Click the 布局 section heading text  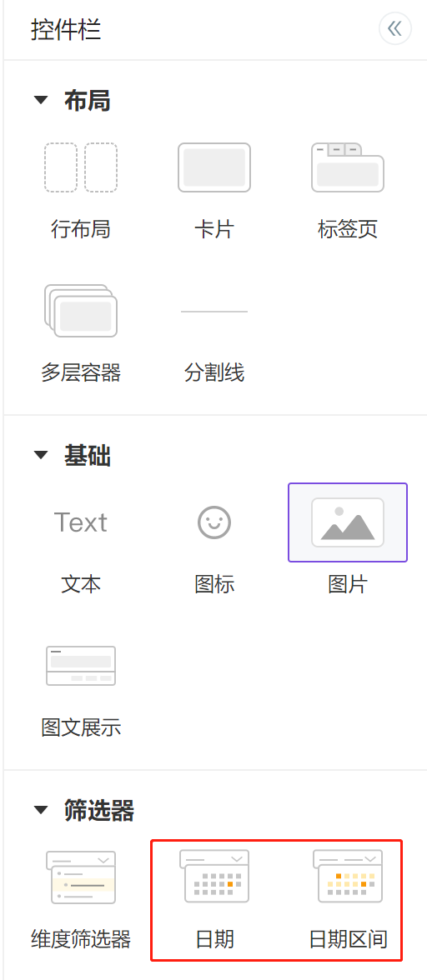pyautogui.click(x=87, y=101)
